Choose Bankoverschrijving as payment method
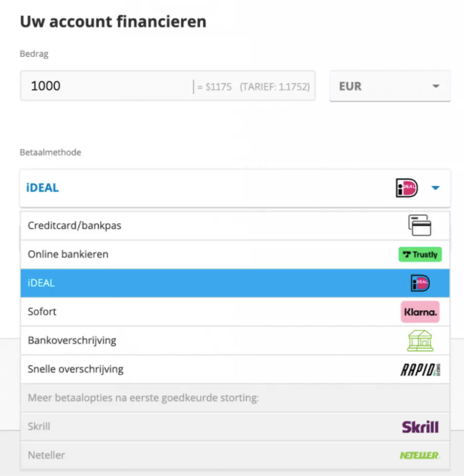464x476 pixels. point(235,341)
